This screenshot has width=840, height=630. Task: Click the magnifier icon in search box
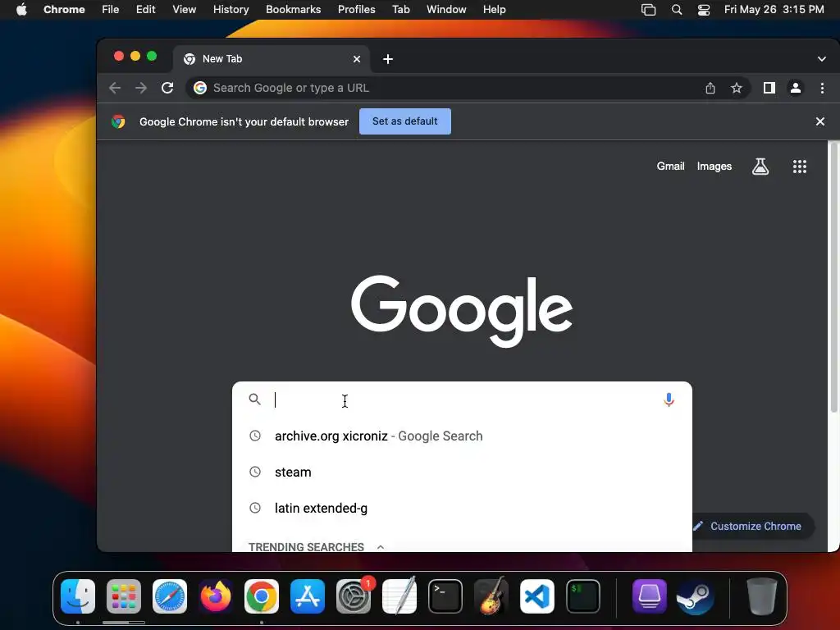click(255, 399)
